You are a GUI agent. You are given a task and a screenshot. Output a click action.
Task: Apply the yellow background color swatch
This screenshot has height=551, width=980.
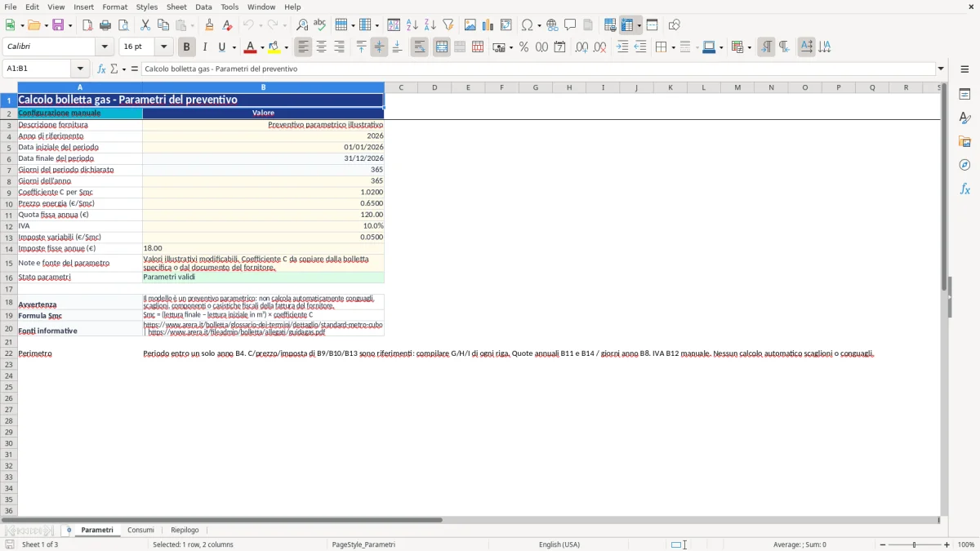pyautogui.click(x=274, y=47)
